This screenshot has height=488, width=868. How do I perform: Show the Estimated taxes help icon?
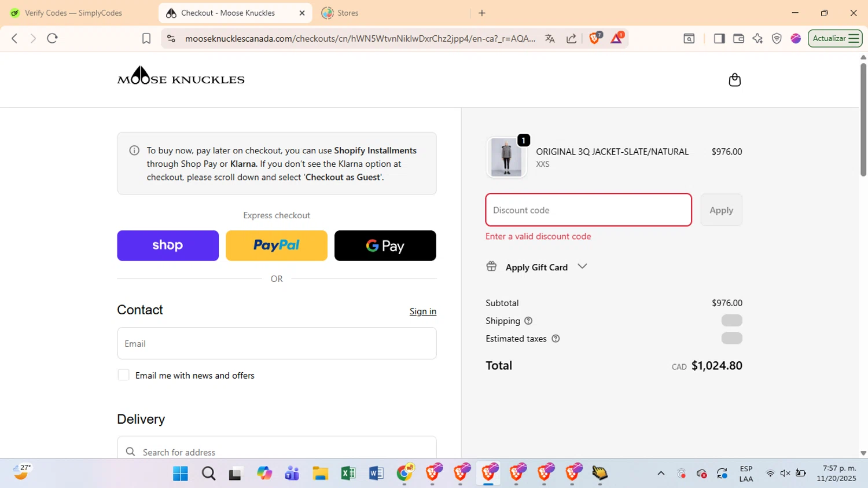click(x=556, y=339)
